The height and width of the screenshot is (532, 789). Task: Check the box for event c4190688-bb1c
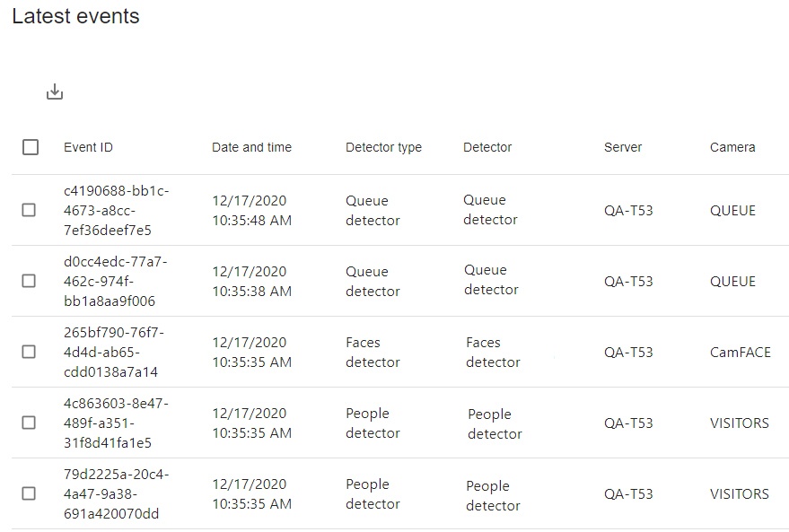[x=29, y=210]
